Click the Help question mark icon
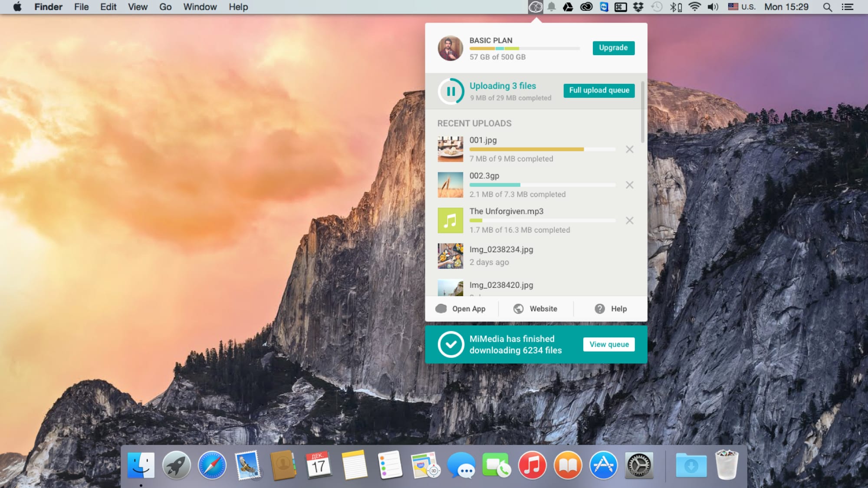The width and height of the screenshot is (868, 488). (x=600, y=309)
